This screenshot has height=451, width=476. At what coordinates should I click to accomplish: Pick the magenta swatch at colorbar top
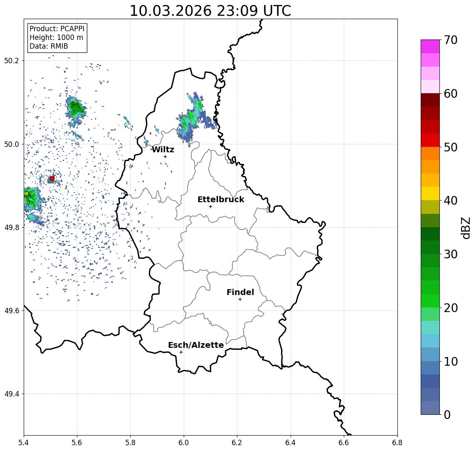coord(430,47)
